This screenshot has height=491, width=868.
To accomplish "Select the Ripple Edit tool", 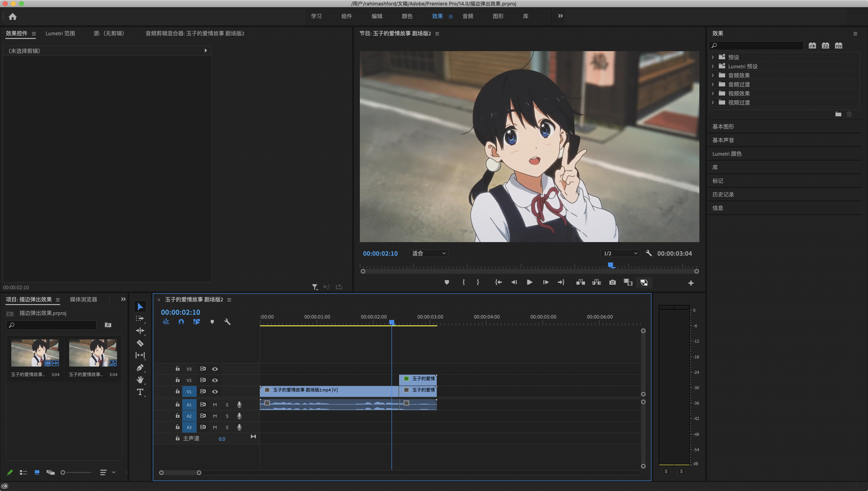I will click(140, 331).
